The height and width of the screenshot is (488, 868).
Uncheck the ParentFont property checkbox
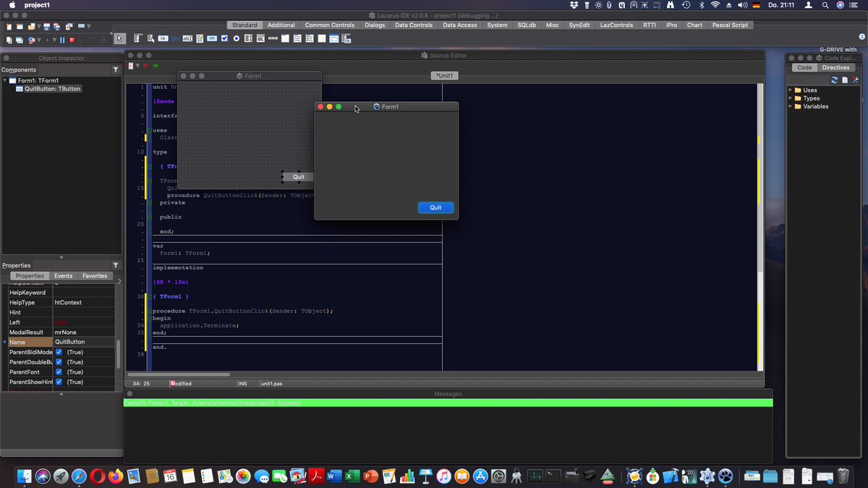pos(58,372)
